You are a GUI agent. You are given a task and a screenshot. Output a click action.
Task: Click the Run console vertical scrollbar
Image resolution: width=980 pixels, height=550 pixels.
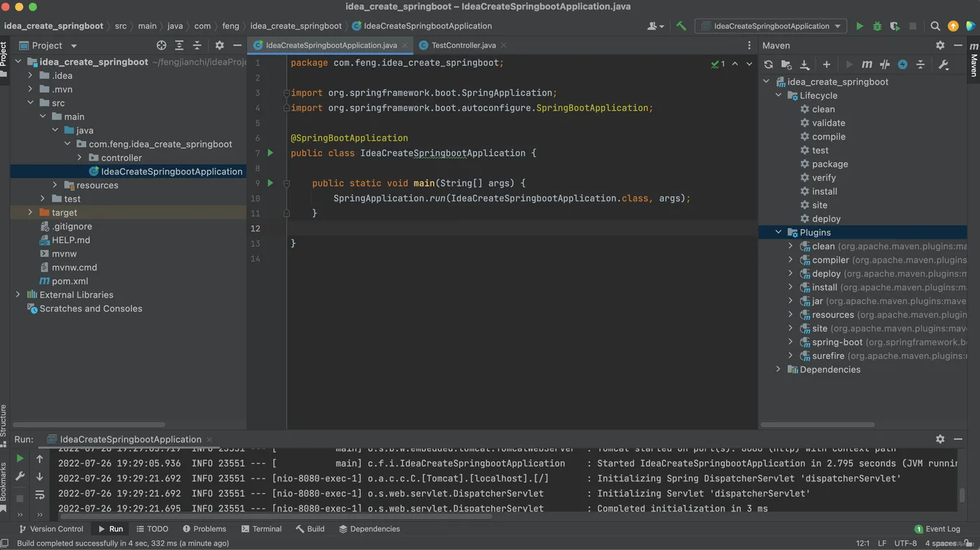click(x=962, y=495)
